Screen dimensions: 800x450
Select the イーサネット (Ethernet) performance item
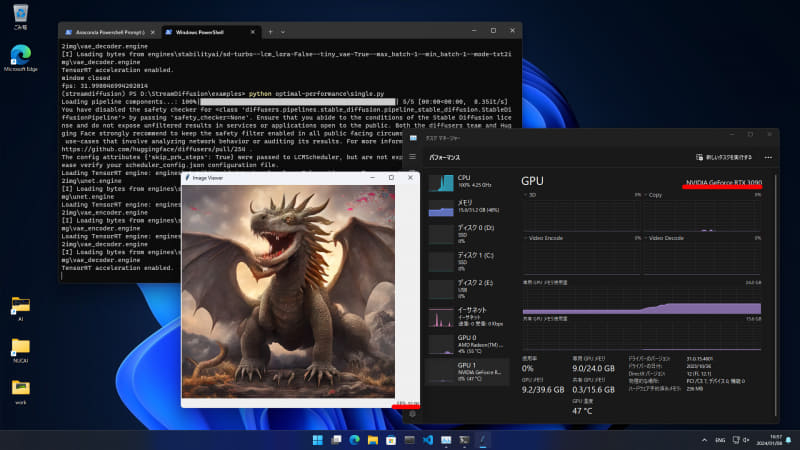pos(467,317)
